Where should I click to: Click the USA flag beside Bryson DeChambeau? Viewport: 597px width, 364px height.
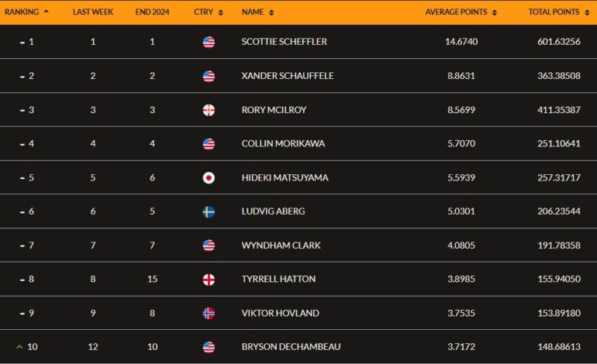209,347
